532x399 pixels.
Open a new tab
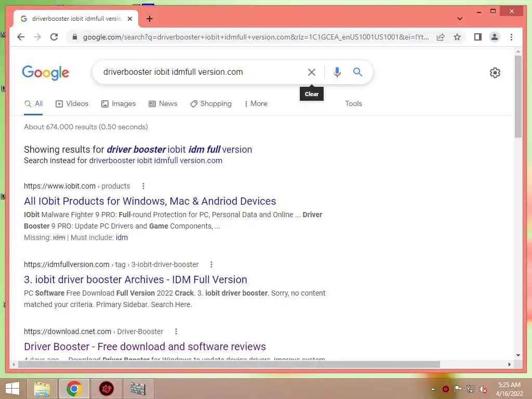(149, 19)
